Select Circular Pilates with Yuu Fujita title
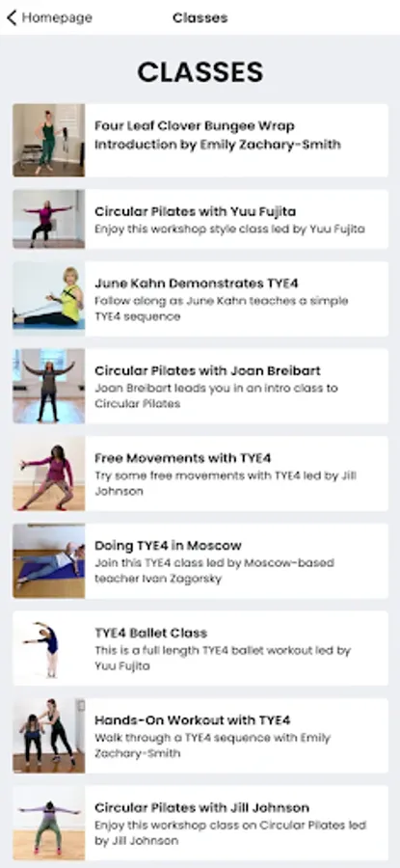The height and width of the screenshot is (868, 400). pyautogui.click(x=196, y=211)
